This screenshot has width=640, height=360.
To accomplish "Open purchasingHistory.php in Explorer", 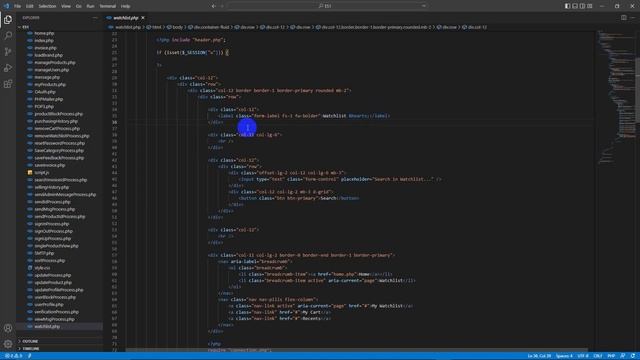I will tap(56, 121).
